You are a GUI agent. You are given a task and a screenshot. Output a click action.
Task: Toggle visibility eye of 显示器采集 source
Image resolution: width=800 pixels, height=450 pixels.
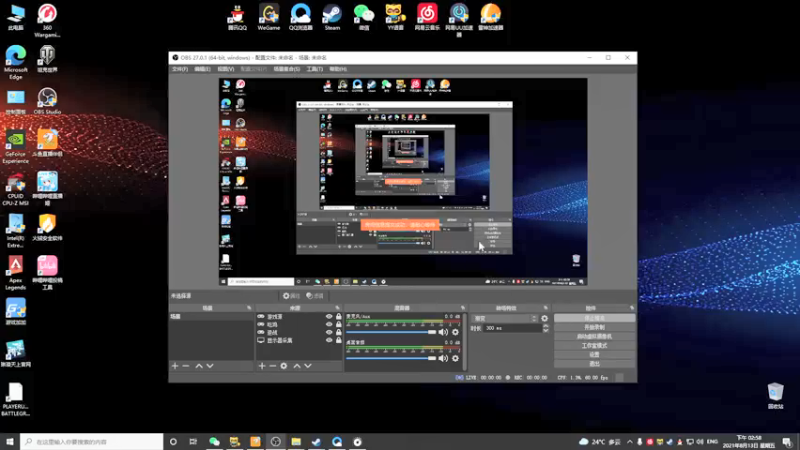click(329, 340)
